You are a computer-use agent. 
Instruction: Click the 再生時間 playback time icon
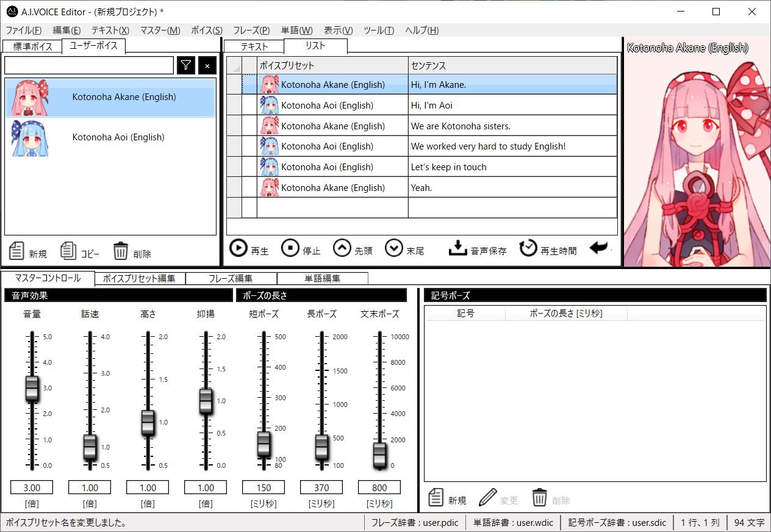[x=528, y=248]
